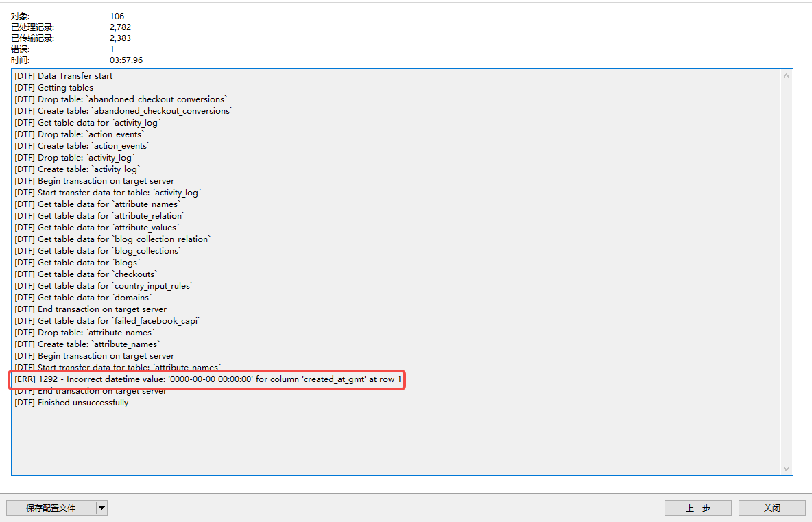812x522 pixels.
Task: Select 'Get table data for blog_collections'
Action: pos(97,250)
